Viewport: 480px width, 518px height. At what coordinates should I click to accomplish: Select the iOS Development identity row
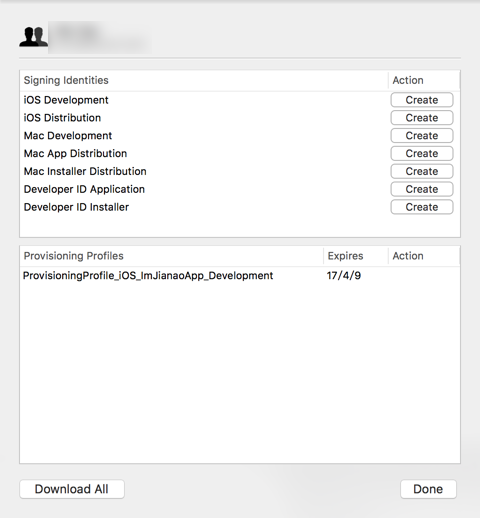(204, 100)
